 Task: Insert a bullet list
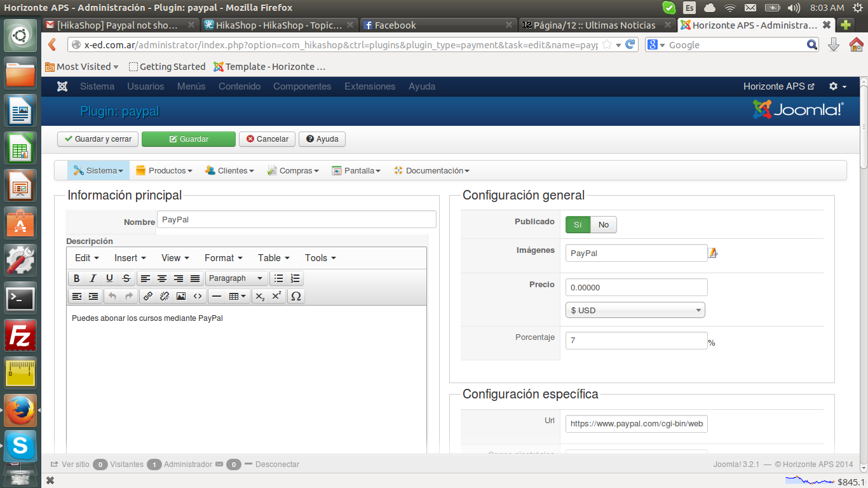click(278, 278)
